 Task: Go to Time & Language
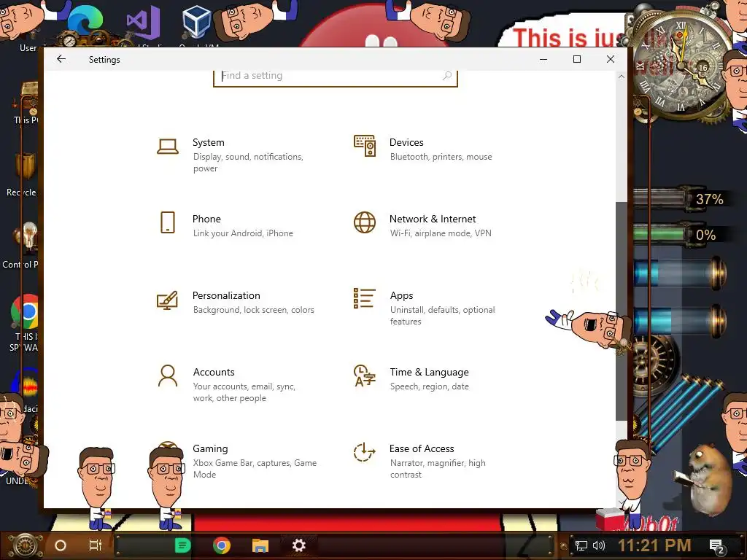(x=430, y=378)
